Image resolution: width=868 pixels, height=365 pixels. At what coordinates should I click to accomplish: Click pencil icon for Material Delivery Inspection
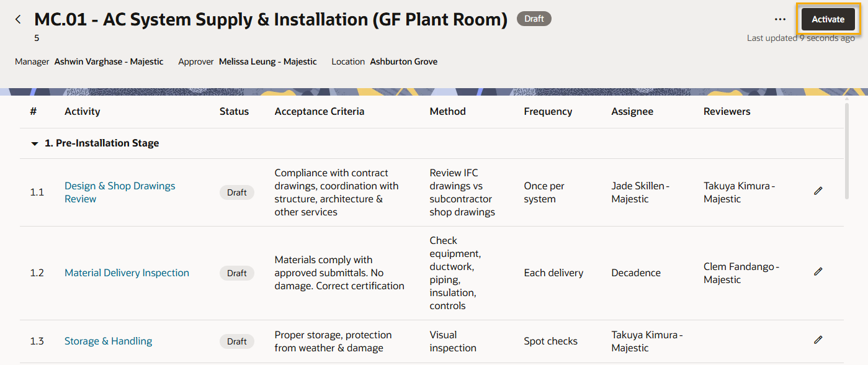point(818,272)
